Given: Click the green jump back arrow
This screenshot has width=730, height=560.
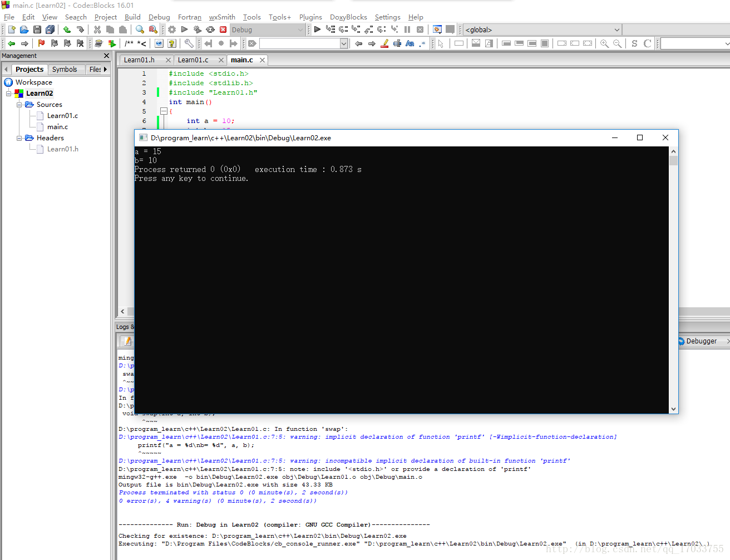Looking at the screenshot, I should point(11,43).
